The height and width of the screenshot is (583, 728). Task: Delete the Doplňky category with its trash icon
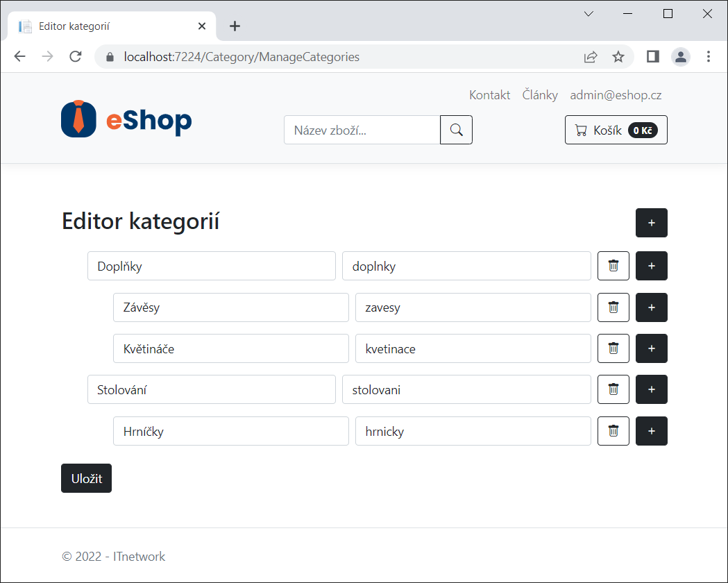[613, 266]
